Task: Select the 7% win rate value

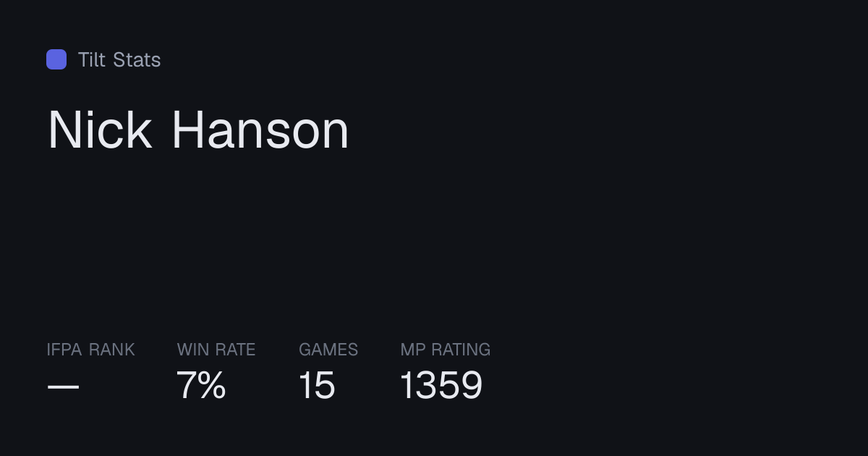Action: [x=201, y=385]
